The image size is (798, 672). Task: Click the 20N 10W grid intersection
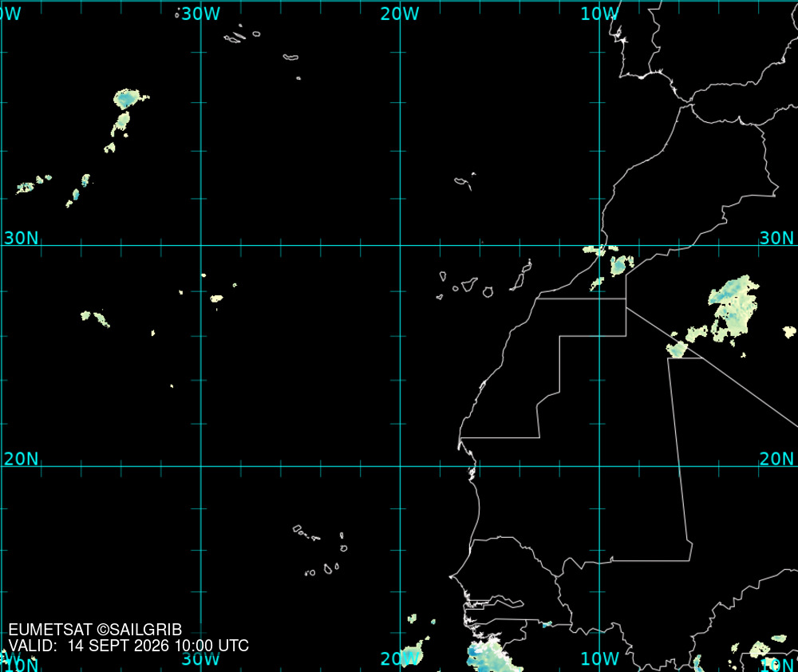click(599, 466)
